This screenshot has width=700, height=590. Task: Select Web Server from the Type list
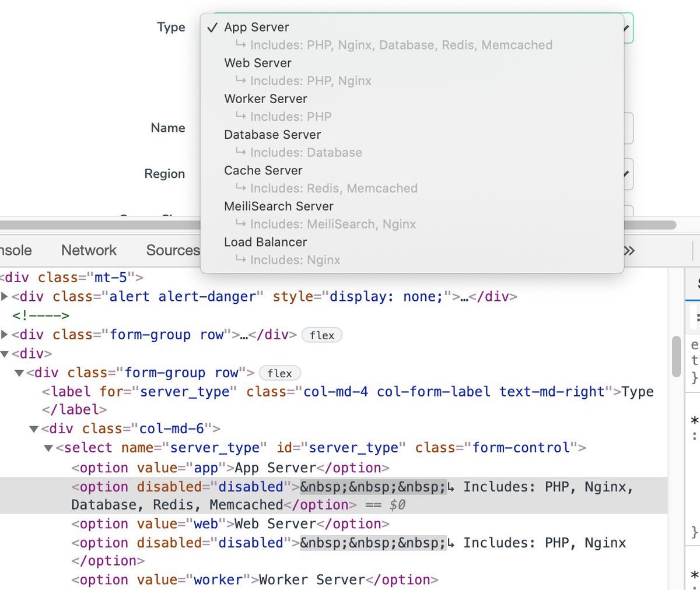[x=258, y=63]
